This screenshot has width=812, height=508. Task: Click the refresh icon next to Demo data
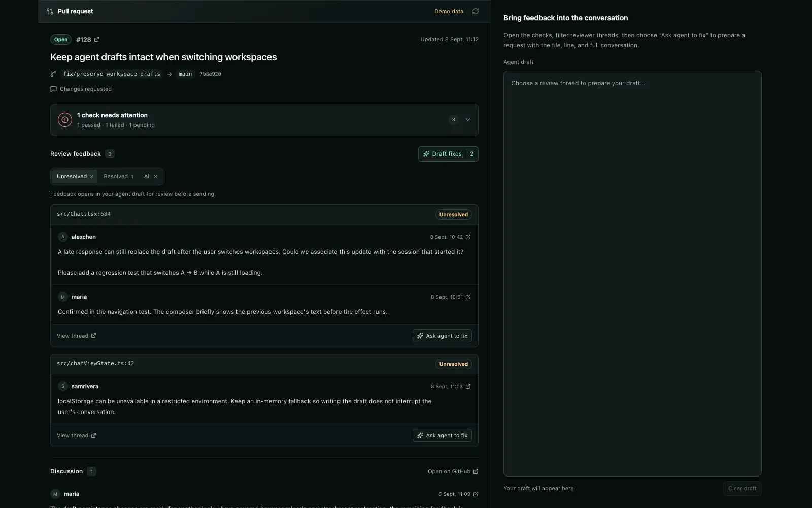click(476, 11)
